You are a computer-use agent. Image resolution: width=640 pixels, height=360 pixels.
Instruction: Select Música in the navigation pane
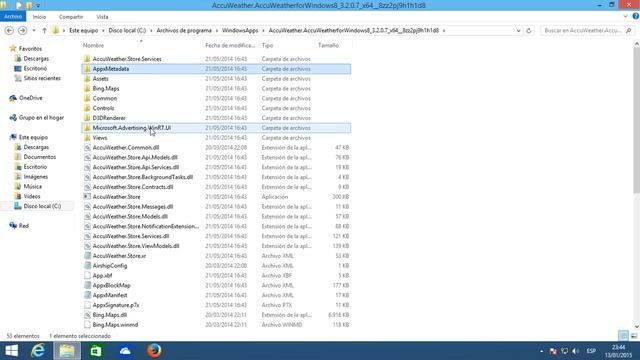coord(32,187)
